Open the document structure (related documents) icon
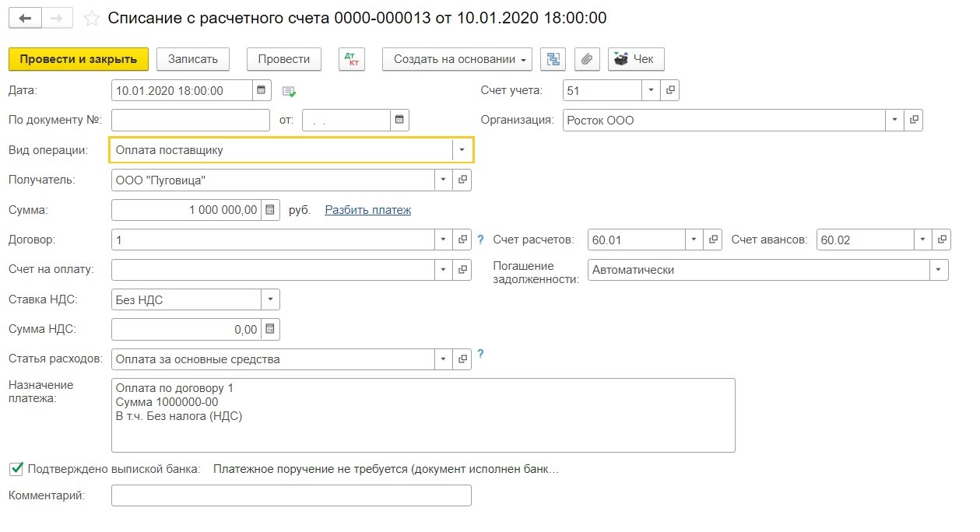 (553, 59)
